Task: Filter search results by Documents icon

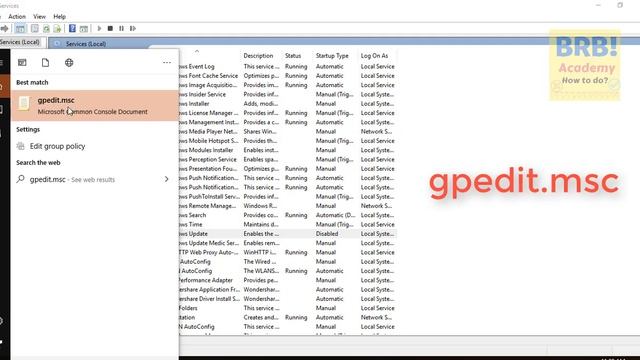Action: (x=45, y=62)
